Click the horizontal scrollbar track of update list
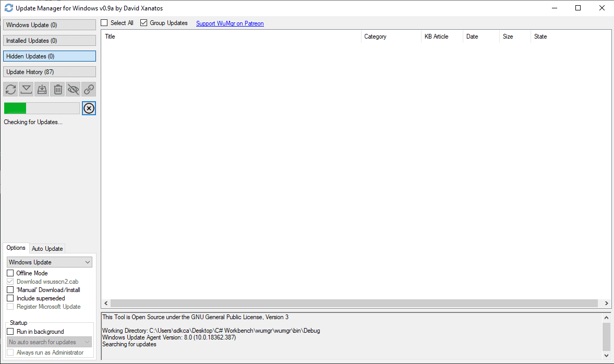Image resolution: width=614 pixels, height=364 pixels. click(x=354, y=304)
